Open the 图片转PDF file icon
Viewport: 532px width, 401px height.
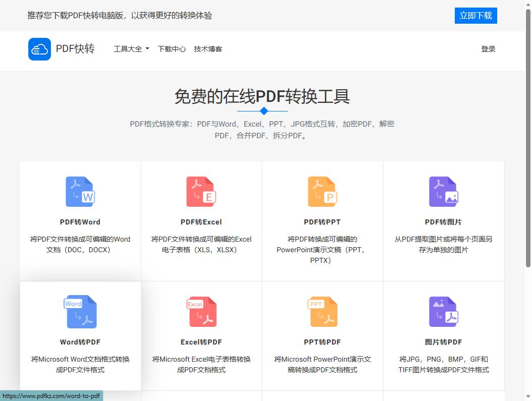[x=444, y=312]
